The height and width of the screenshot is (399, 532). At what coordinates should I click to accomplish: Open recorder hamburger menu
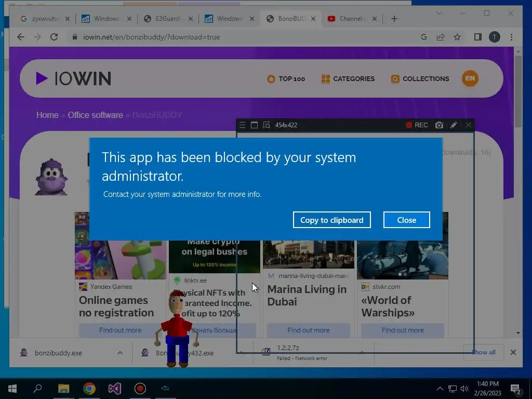(242, 125)
